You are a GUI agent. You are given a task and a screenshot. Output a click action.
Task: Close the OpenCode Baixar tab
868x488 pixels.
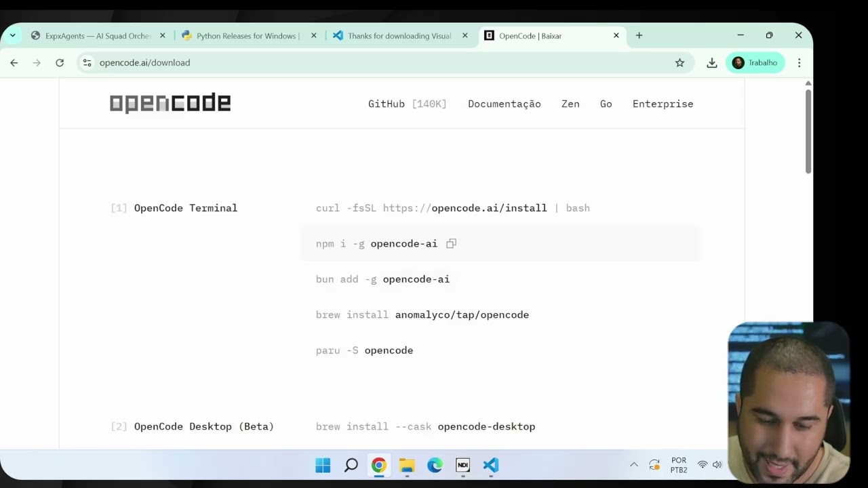(616, 35)
